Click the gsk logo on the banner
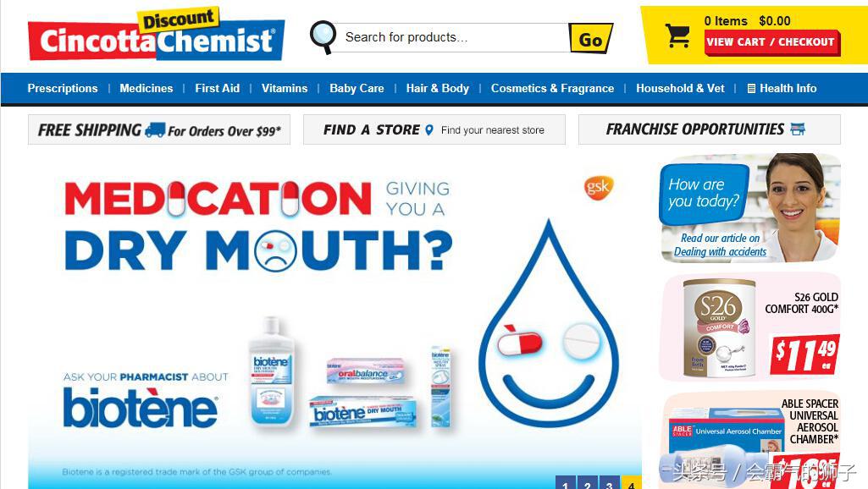 [599, 188]
